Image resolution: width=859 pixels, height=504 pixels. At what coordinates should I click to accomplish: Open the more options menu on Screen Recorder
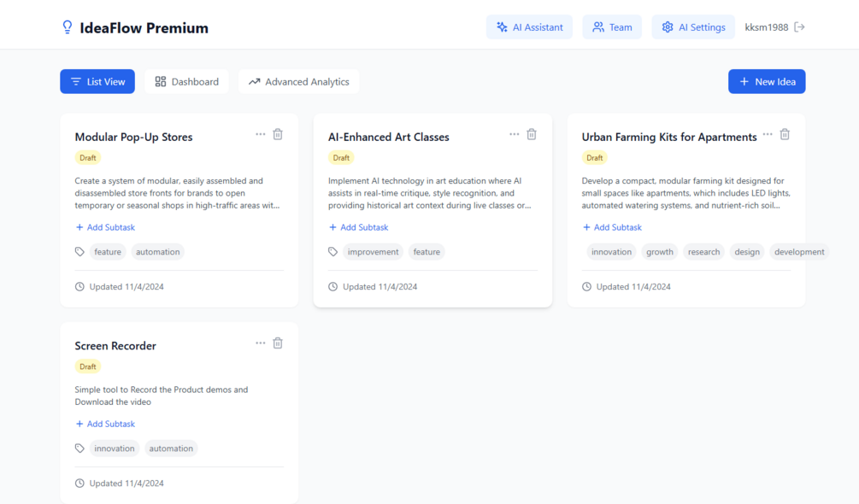(x=260, y=343)
